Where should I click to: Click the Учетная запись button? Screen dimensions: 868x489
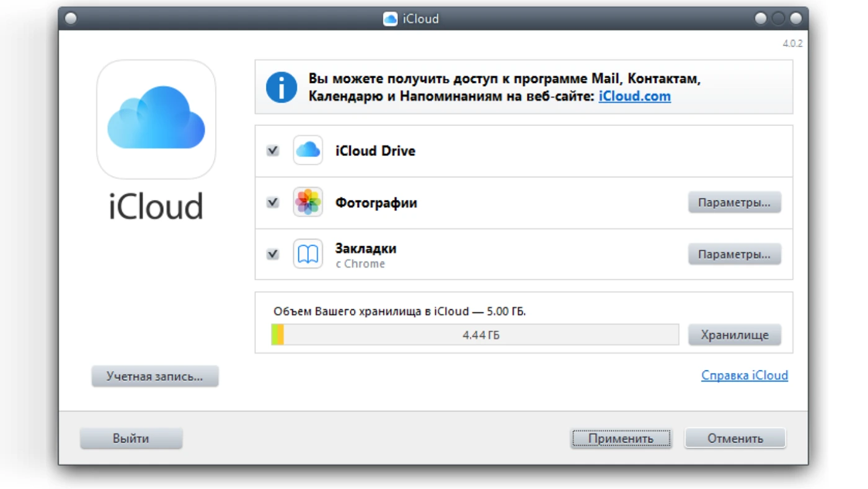point(155,376)
